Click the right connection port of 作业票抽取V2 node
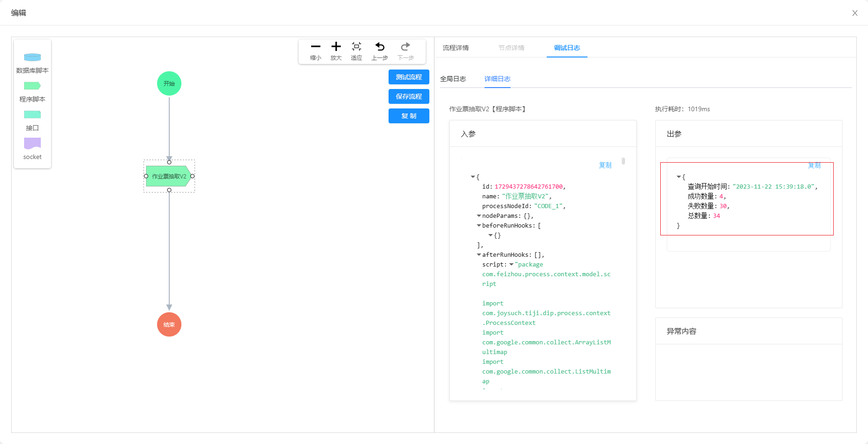 pyautogui.click(x=192, y=176)
